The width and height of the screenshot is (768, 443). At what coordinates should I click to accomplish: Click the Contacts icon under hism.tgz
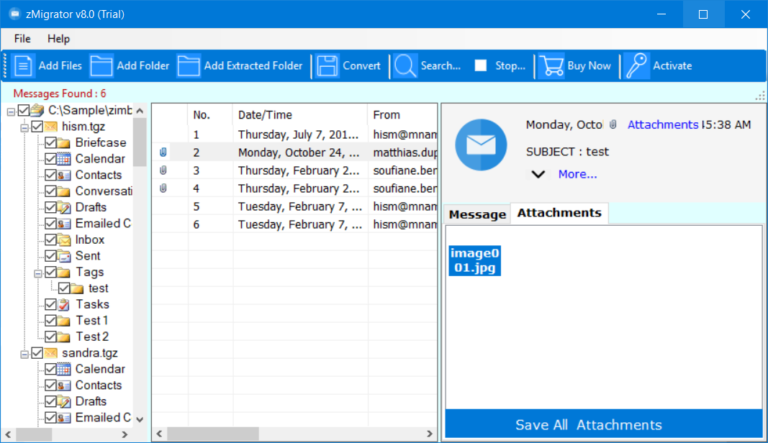[64, 175]
